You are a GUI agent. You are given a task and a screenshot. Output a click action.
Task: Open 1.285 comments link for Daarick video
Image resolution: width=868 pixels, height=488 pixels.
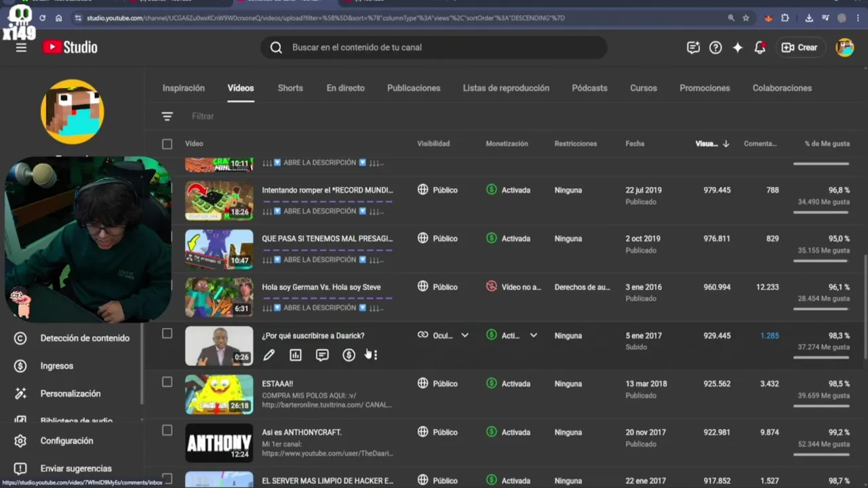pyautogui.click(x=770, y=335)
